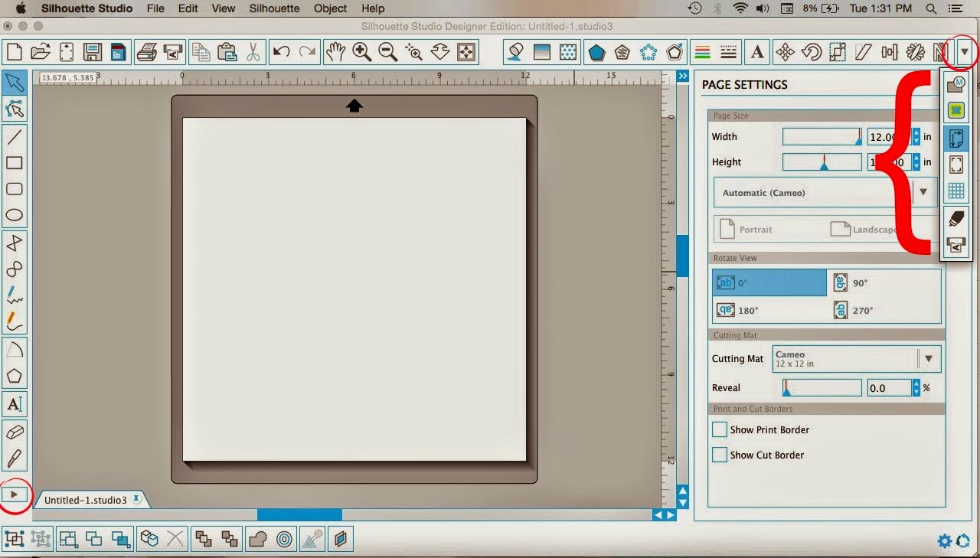Click the Print icon in the toolbar

(x=146, y=52)
